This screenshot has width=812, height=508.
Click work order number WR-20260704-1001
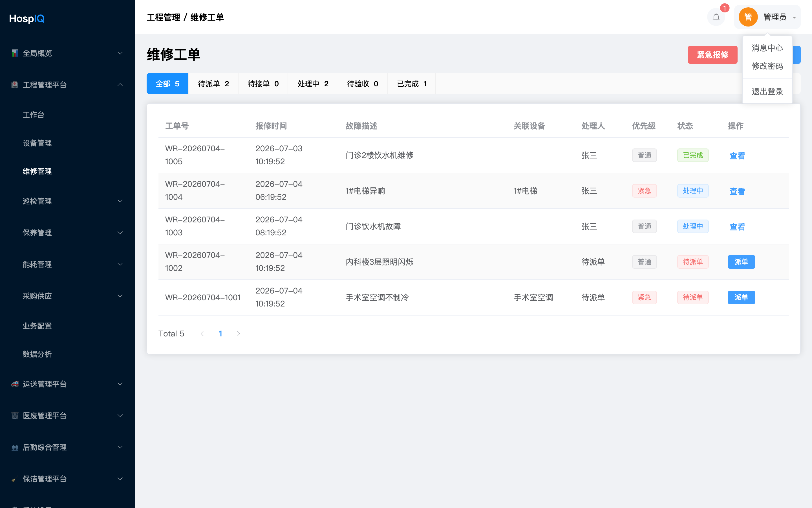(203, 297)
